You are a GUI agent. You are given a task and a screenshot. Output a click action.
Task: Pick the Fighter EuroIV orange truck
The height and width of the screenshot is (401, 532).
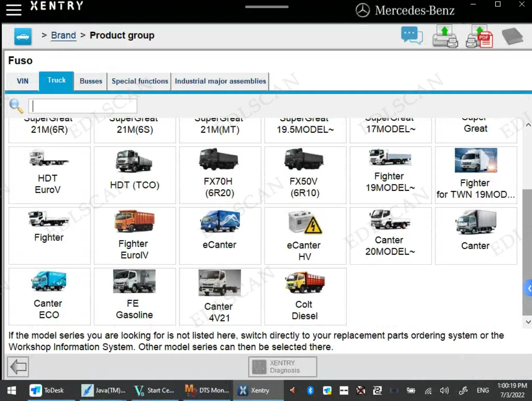click(135, 236)
